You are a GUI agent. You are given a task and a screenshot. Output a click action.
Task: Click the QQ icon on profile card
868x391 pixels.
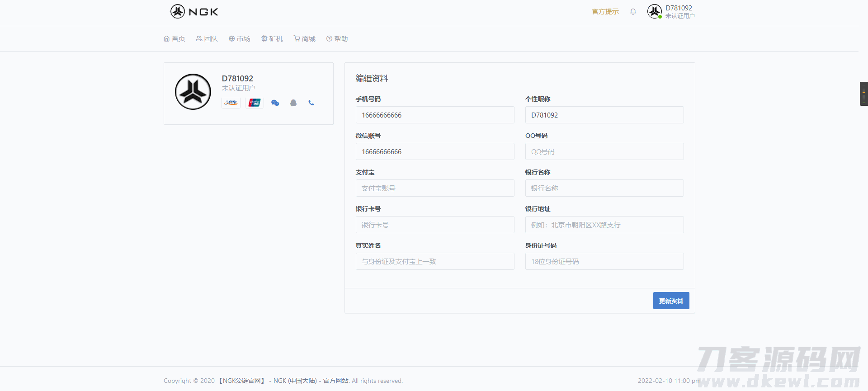[293, 103]
